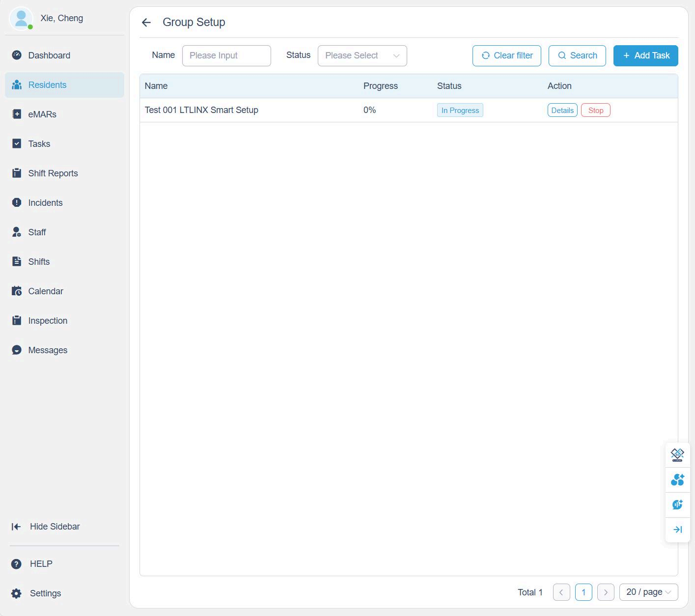This screenshot has width=695, height=616.
Task: Open the Dashboard gauge icon
Action: click(17, 55)
